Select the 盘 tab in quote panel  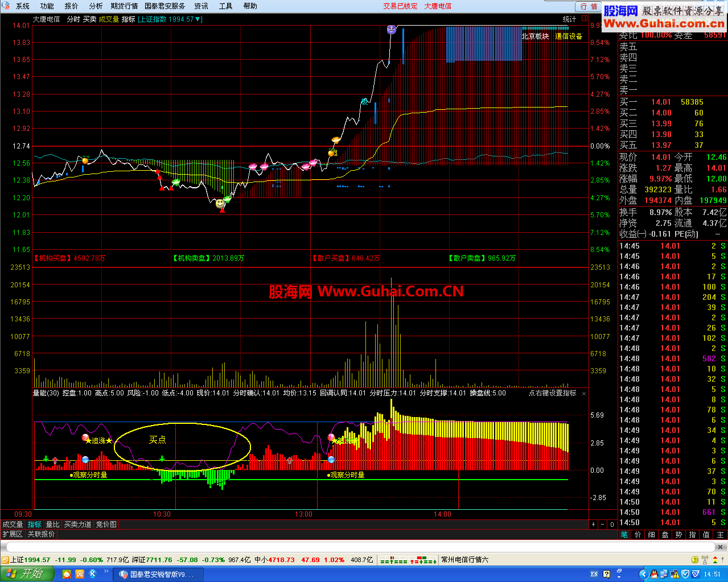(665, 535)
